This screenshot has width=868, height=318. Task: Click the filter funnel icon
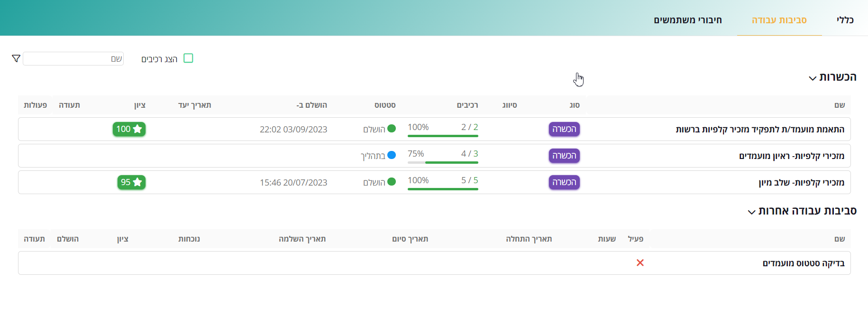16,58
